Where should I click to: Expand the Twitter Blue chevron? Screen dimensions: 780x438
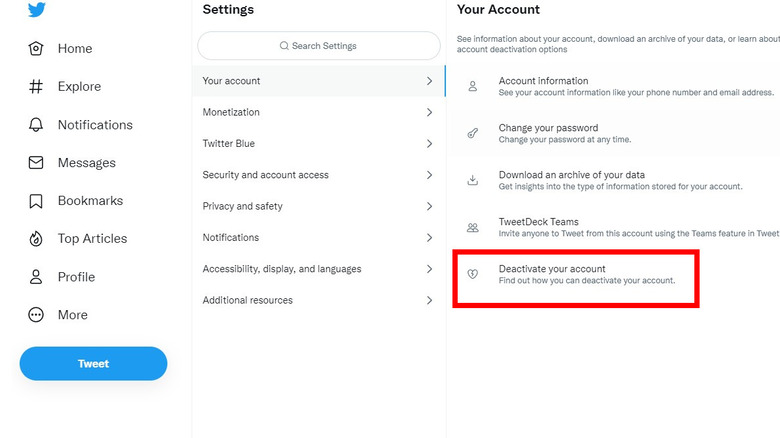[429, 144]
